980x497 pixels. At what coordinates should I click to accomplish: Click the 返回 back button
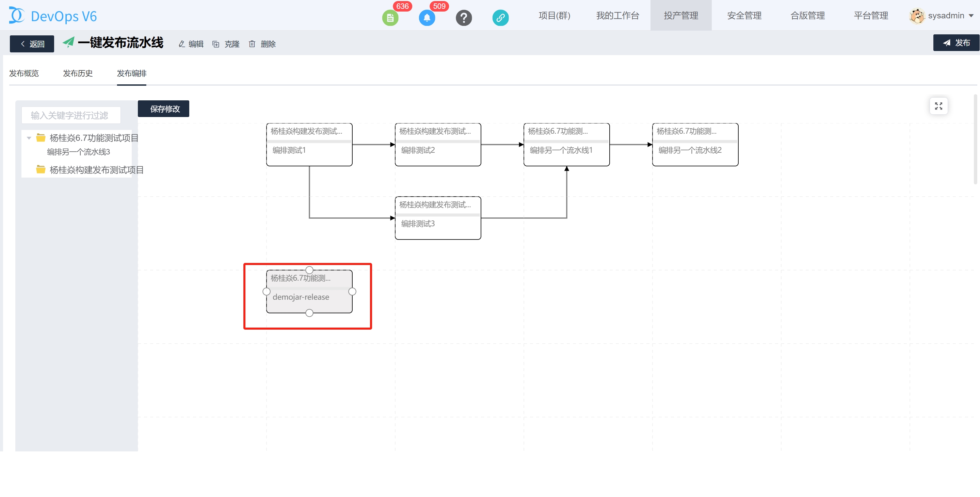pos(32,44)
